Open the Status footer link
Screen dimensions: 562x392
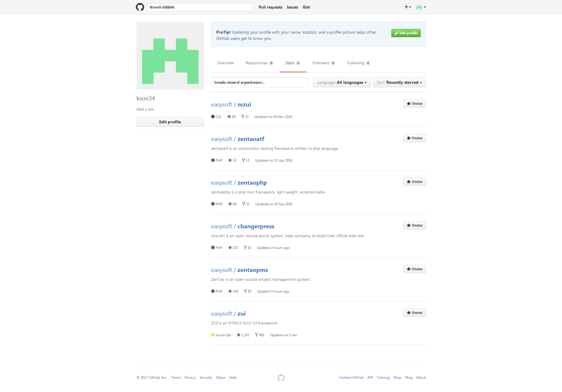(x=221, y=378)
